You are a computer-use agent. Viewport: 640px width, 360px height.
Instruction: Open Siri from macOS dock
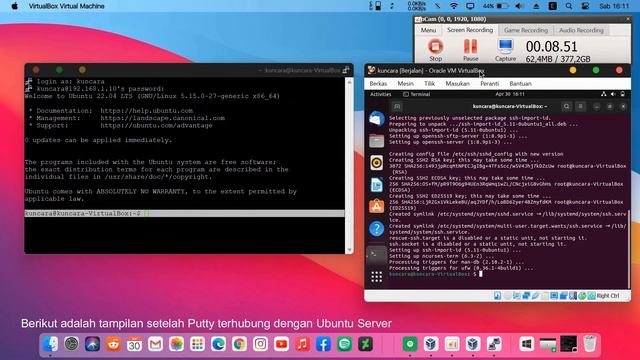point(93,344)
